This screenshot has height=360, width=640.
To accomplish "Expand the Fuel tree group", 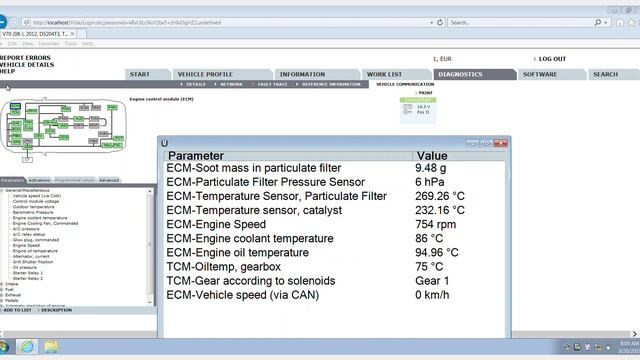I will click(2, 289).
